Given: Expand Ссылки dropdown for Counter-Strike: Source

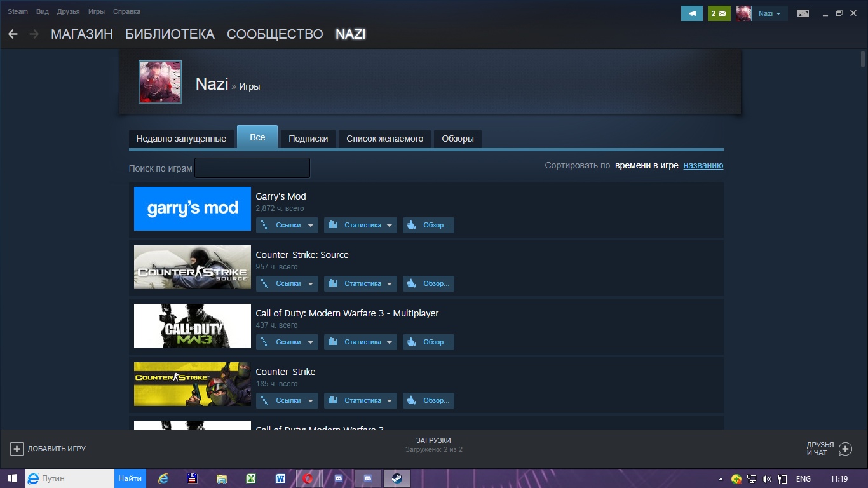Looking at the screenshot, I should click(x=287, y=283).
